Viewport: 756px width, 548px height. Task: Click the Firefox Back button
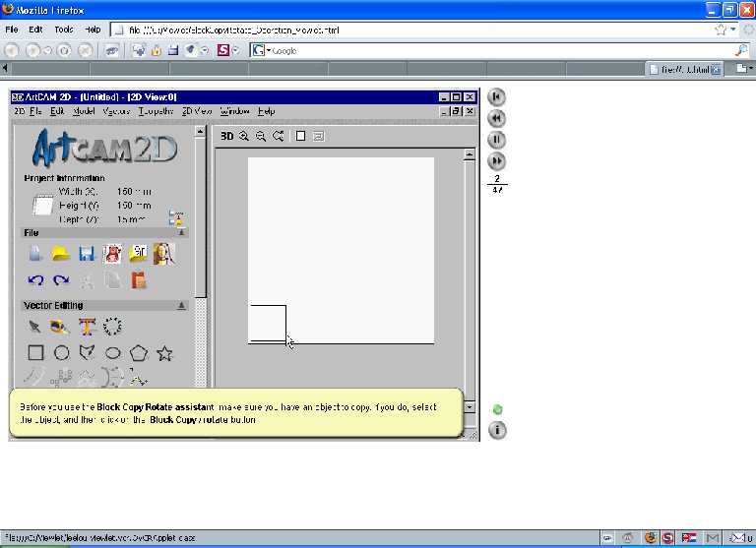pos(12,50)
